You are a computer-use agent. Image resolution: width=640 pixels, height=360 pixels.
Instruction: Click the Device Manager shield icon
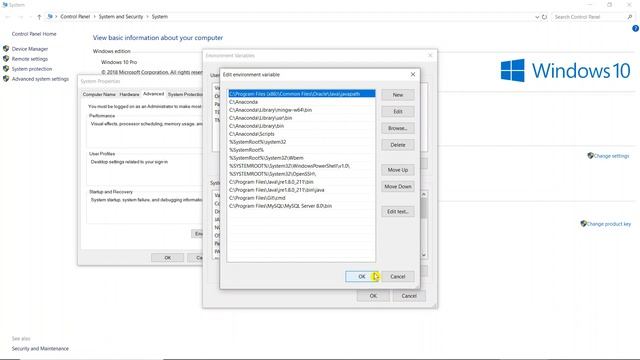tap(6, 49)
